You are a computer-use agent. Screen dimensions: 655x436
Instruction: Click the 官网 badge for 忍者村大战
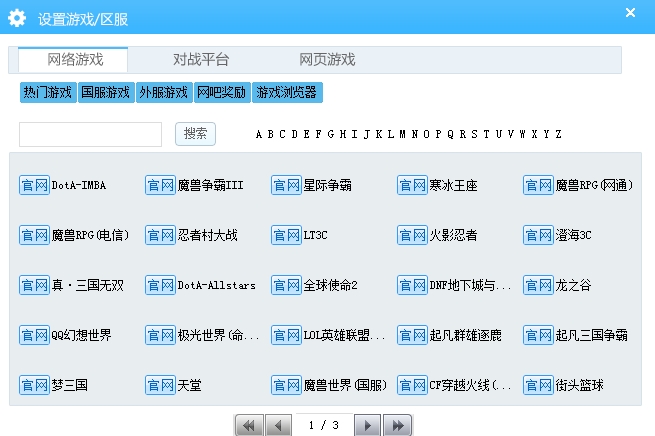coord(160,235)
